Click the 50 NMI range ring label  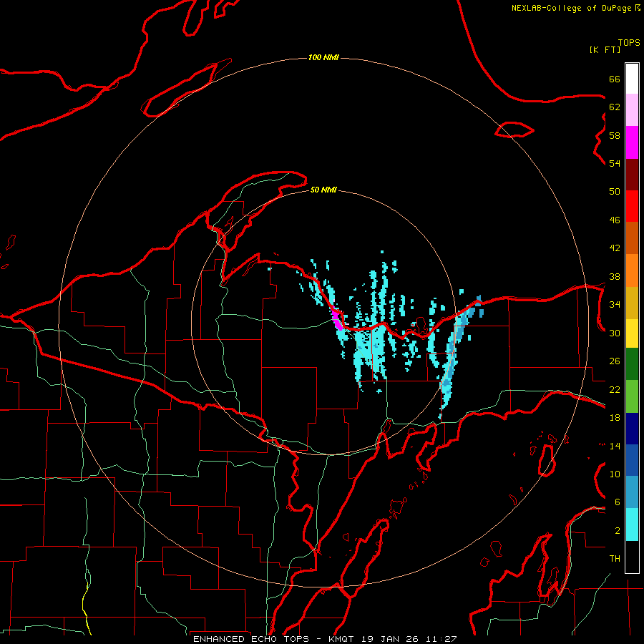[x=323, y=190]
